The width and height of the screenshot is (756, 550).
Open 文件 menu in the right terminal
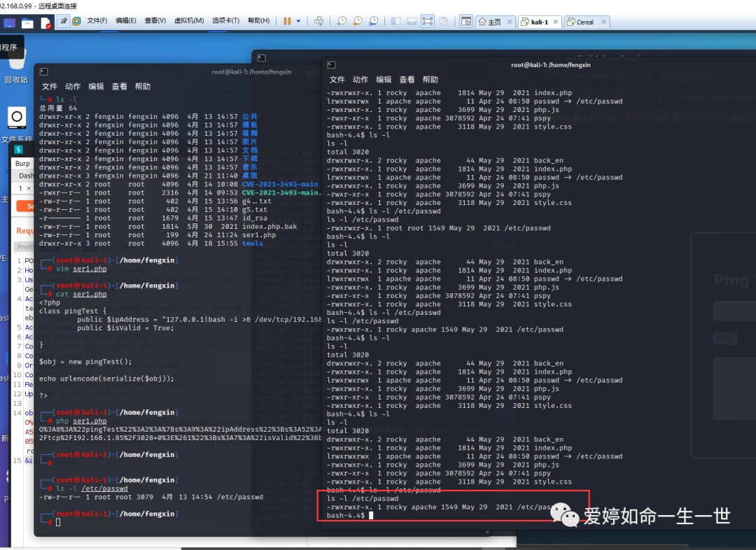[x=337, y=80]
